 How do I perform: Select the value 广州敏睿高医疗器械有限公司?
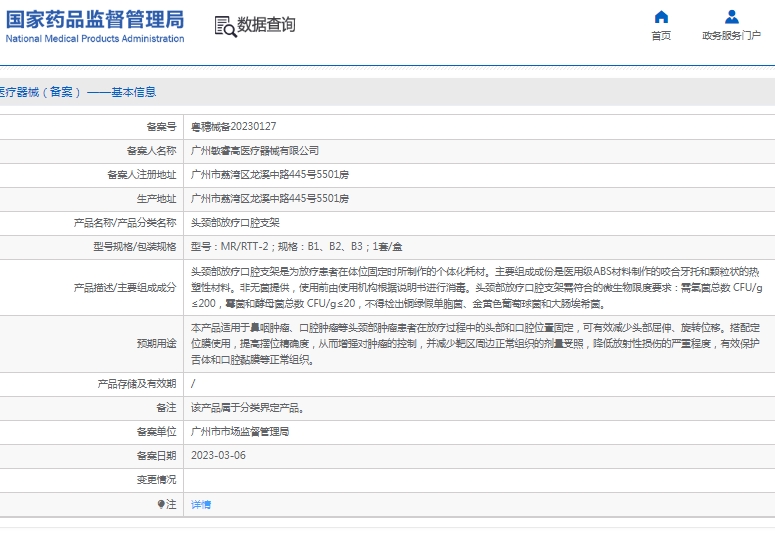tap(255, 151)
